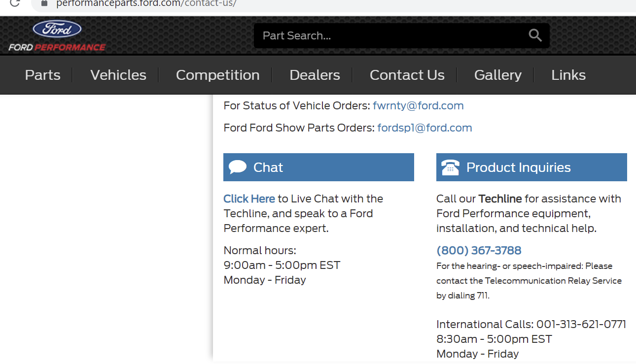Navigate to the Links page
Viewport: 636px width, 364px height.
(x=568, y=75)
